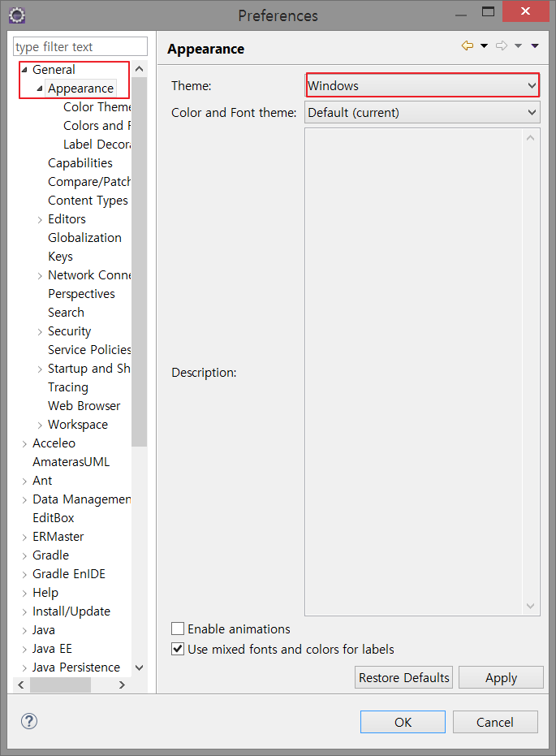Select Install/Update tree item
The height and width of the screenshot is (756, 556).
pyautogui.click(x=71, y=611)
